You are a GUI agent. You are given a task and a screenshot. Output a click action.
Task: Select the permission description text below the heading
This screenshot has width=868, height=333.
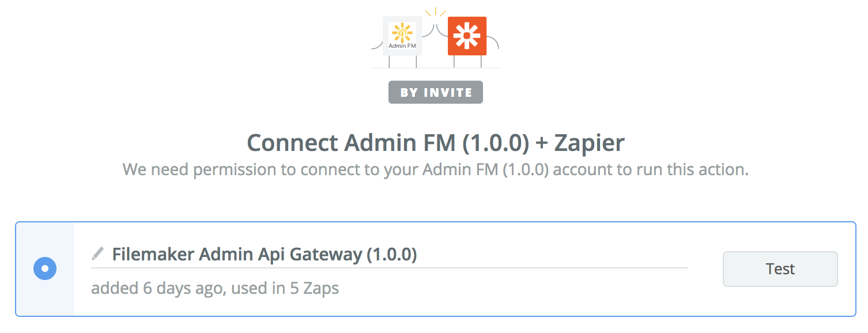point(435,169)
